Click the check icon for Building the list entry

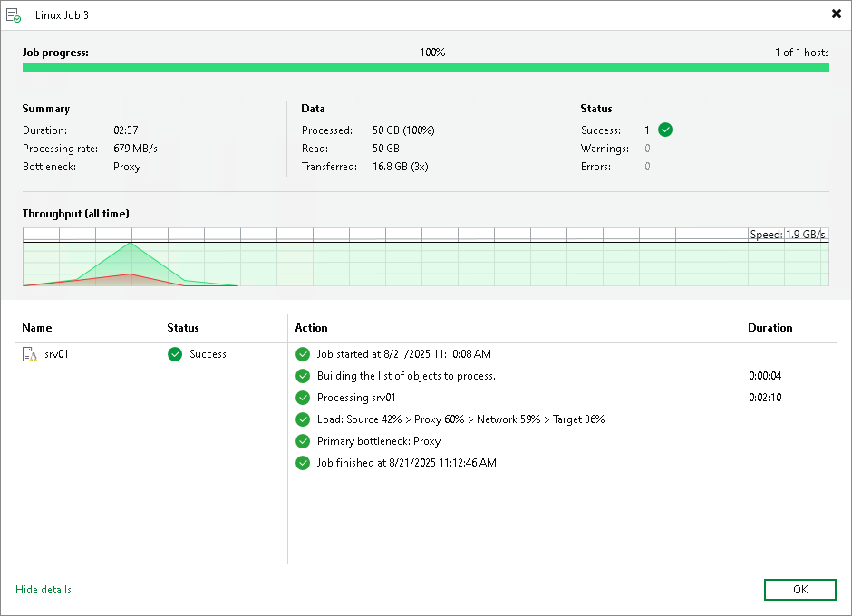tap(303, 376)
